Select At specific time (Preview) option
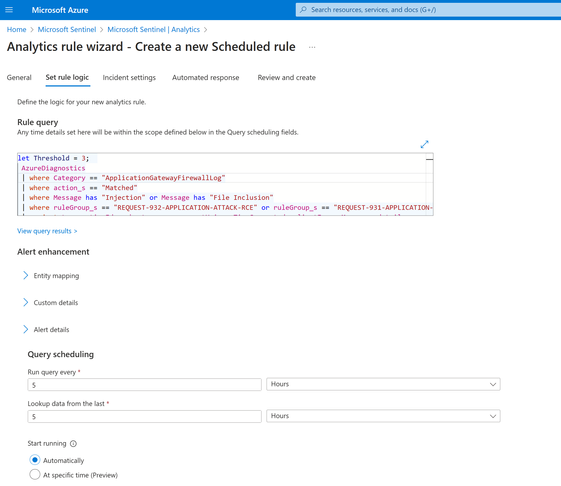Screen dimensions: 561x486 [x=35, y=475]
